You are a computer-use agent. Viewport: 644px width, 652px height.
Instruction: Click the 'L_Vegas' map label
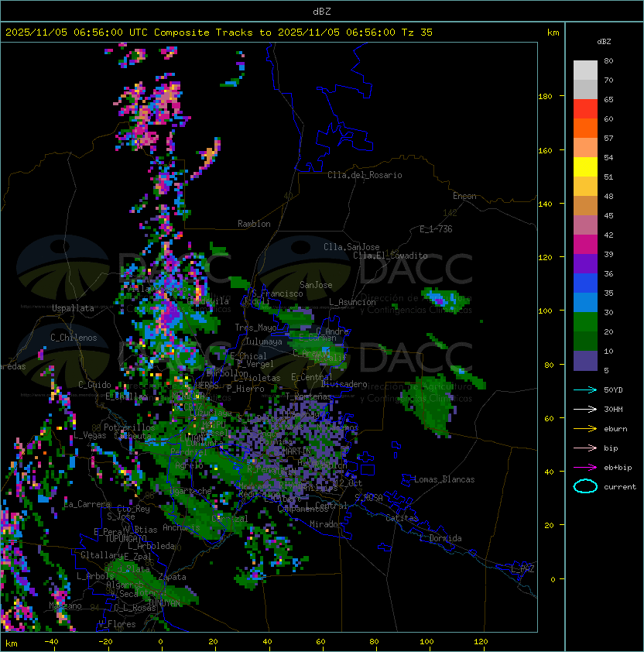pos(90,435)
